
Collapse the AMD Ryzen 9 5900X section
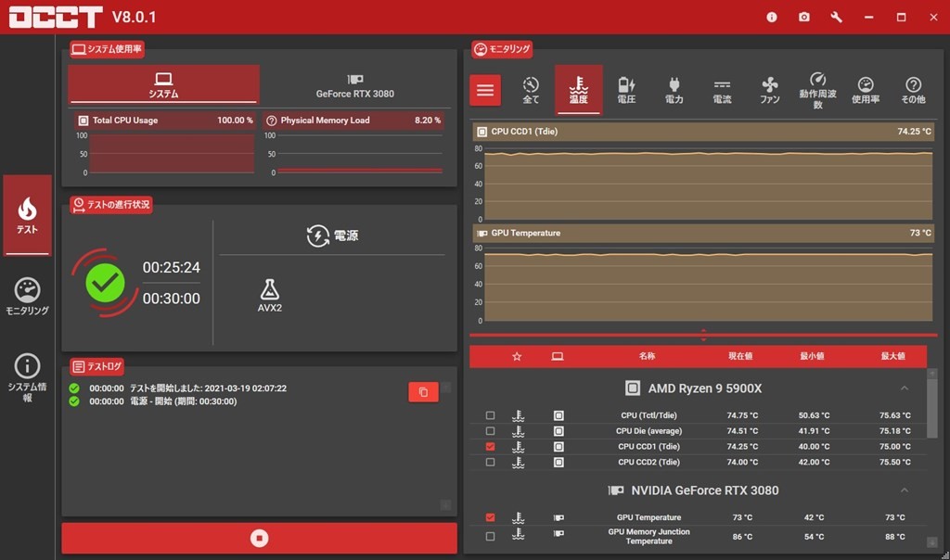coord(905,388)
